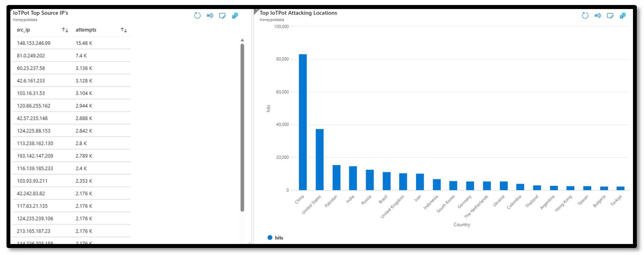
Task: Select IP address 42.242.83.82 in the table
Action: tap(31, 193)
